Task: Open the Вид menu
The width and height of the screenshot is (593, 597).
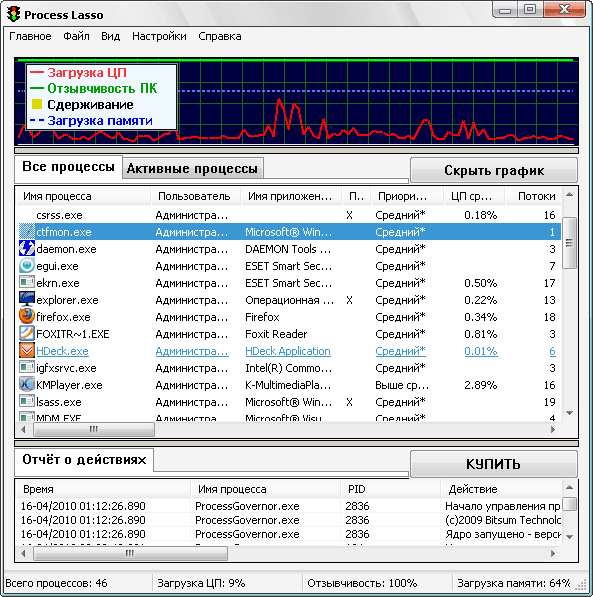Action: click(110, 37)
